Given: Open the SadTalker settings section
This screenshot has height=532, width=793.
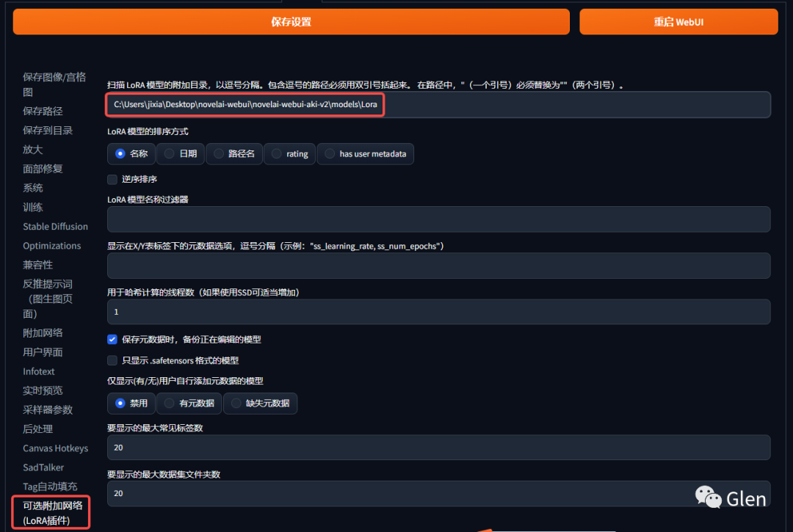Looking at the screenshot, I should [43, 467].
